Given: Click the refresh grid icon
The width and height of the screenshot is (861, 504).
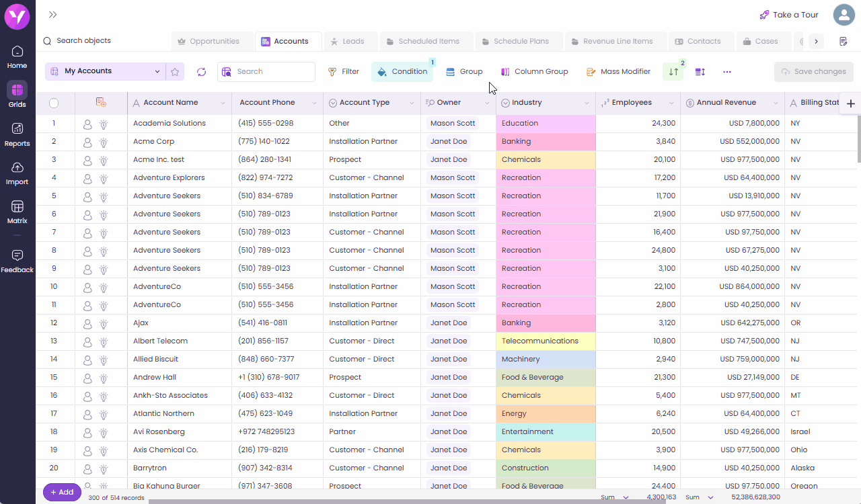Looking at the screenshot, I should tap(201, 72).
